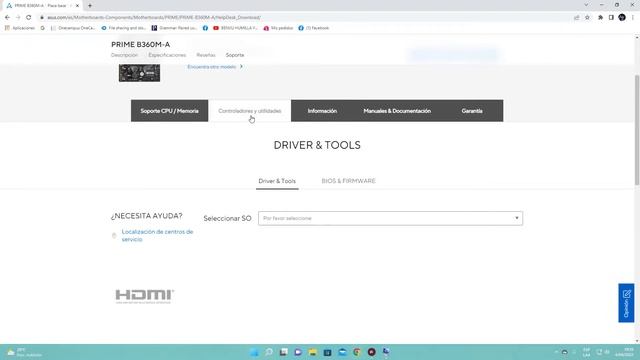
Task: Select the Driver & Tools sub-tab
Action: point(277,181)
